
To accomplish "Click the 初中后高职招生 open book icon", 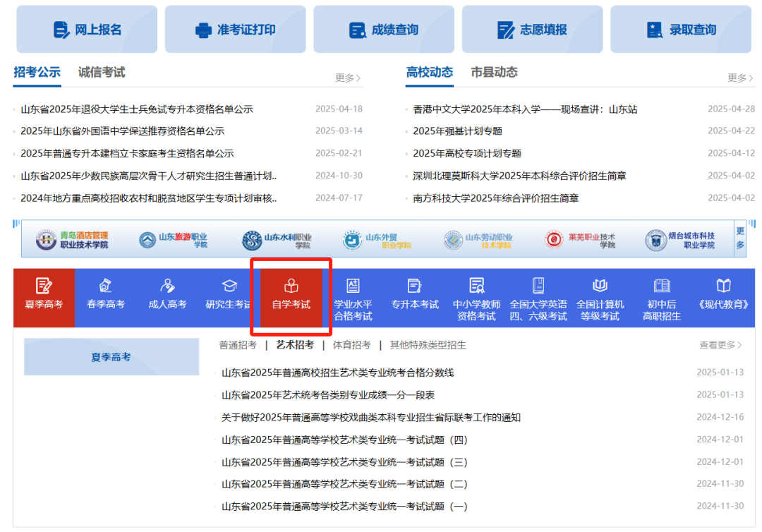I will pyautogui.click(x=661, y=285).
